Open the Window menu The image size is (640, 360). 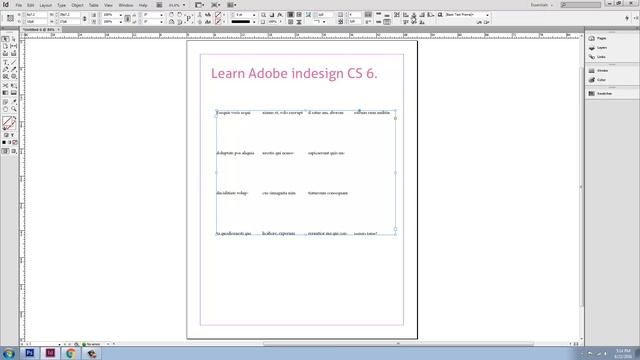126,5
